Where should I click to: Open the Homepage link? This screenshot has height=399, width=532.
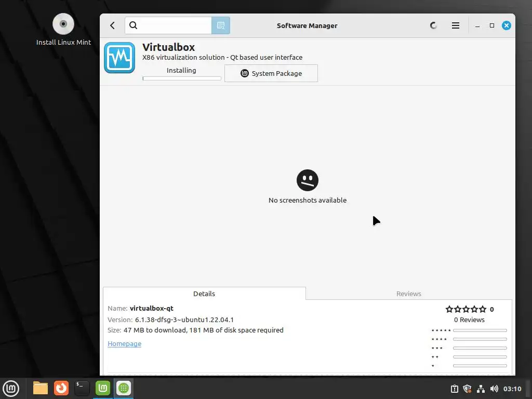pyautogui.click(x=124, y=344)
